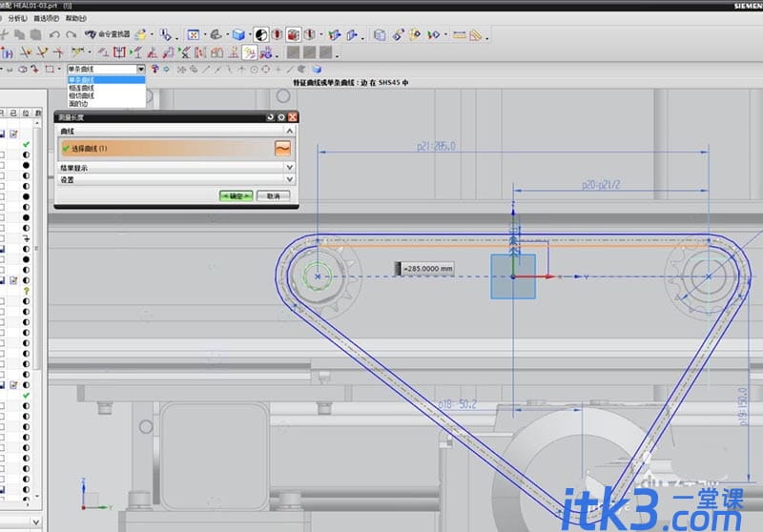Select the blue shaded cube rendering icon
This screenshot has width=763, height=532.
(238, 35)
